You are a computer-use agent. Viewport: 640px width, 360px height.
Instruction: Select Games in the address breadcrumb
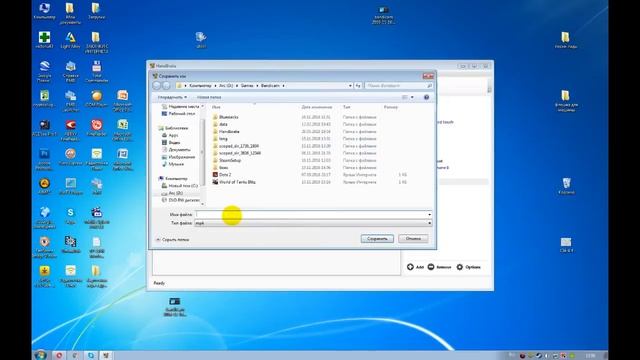pyautogui.click(x=247, y=86)
